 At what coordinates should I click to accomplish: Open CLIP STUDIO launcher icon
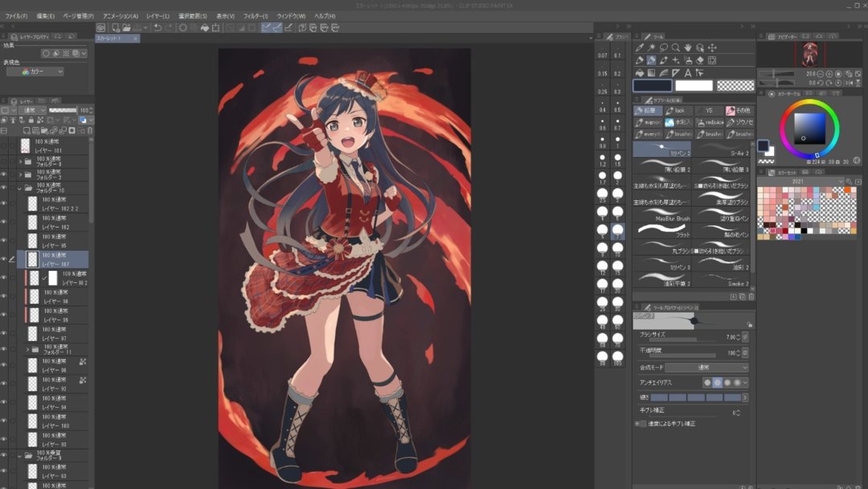coord(100,27)
